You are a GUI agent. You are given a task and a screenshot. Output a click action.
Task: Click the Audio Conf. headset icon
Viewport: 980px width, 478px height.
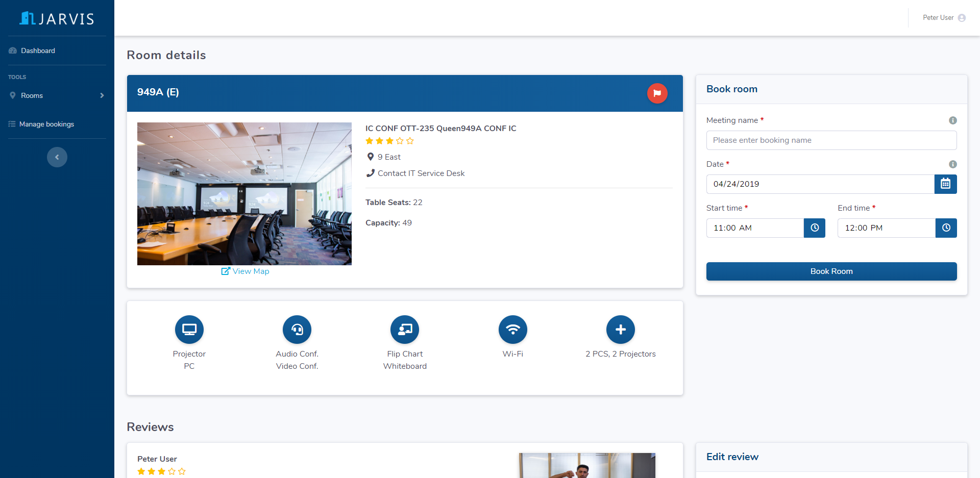pyautogui.click(x=297, y=330)
